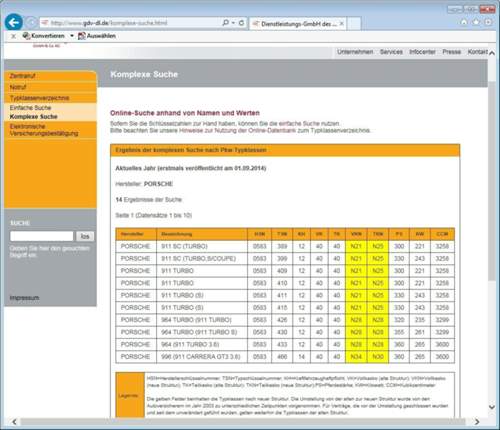This screenshot has width=500, height=430.
Task: Open the Presse menu
Action: point(451,52)
